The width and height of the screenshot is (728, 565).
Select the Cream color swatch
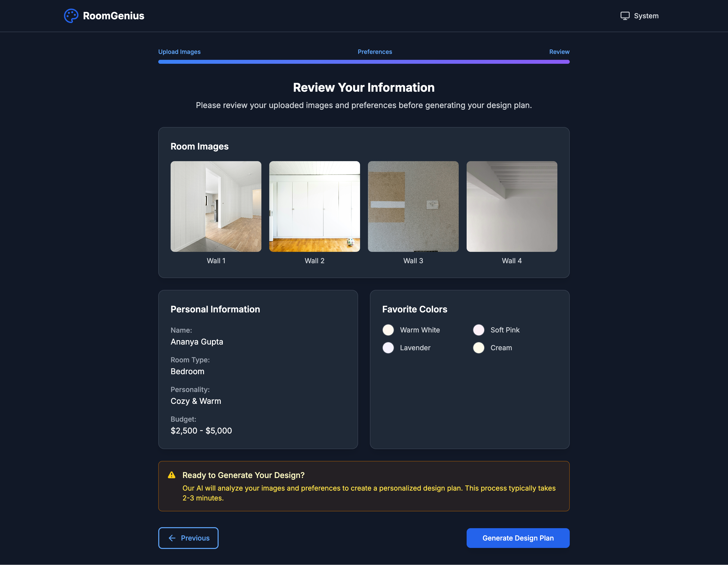coord(478,348)
